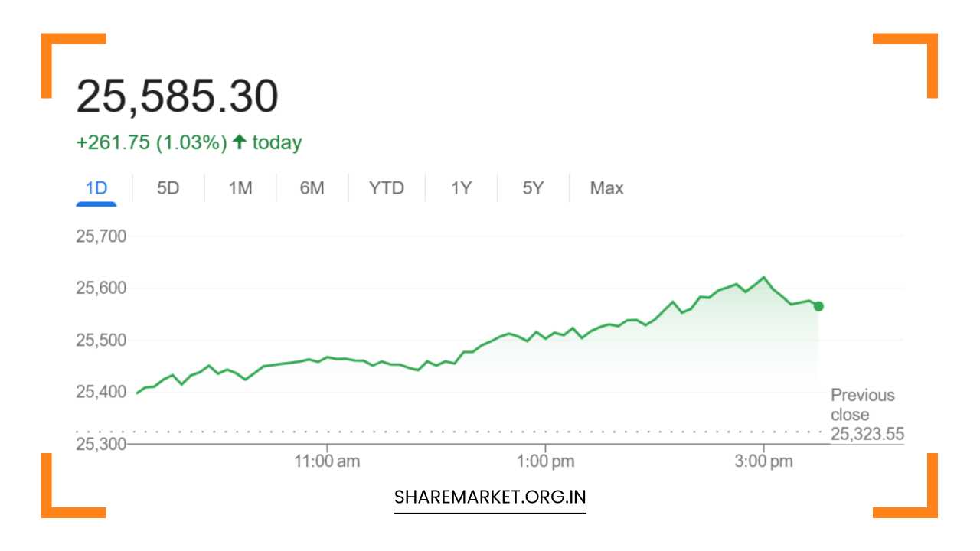View the 5Y price history tab

[533, 188]
